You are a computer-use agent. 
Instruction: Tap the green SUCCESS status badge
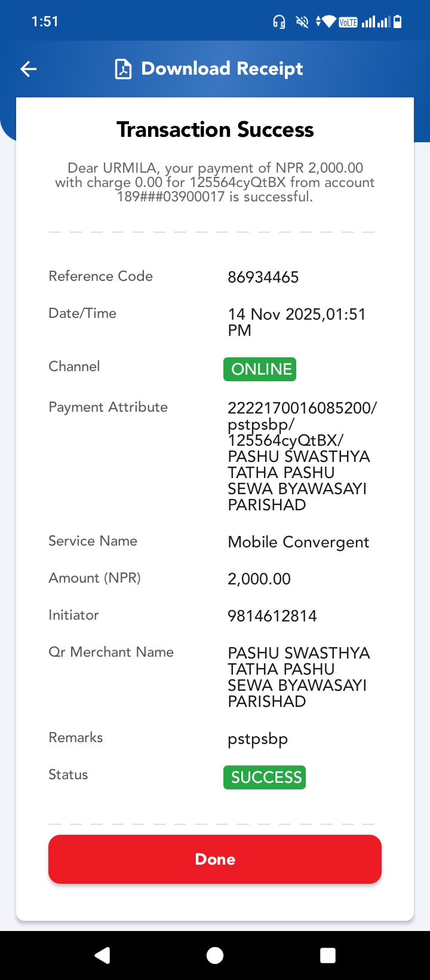[265, 777]
